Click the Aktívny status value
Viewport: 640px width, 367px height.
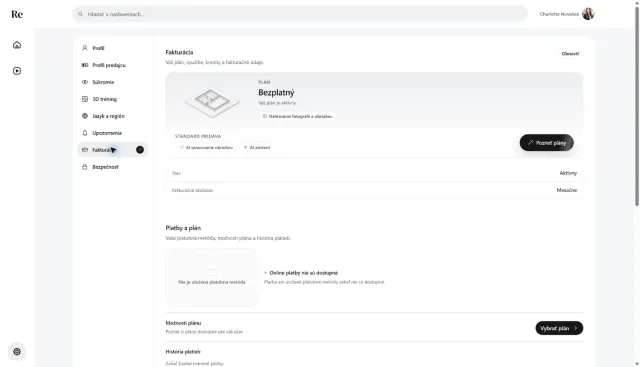pyautogui.click(x=568, y=173)
